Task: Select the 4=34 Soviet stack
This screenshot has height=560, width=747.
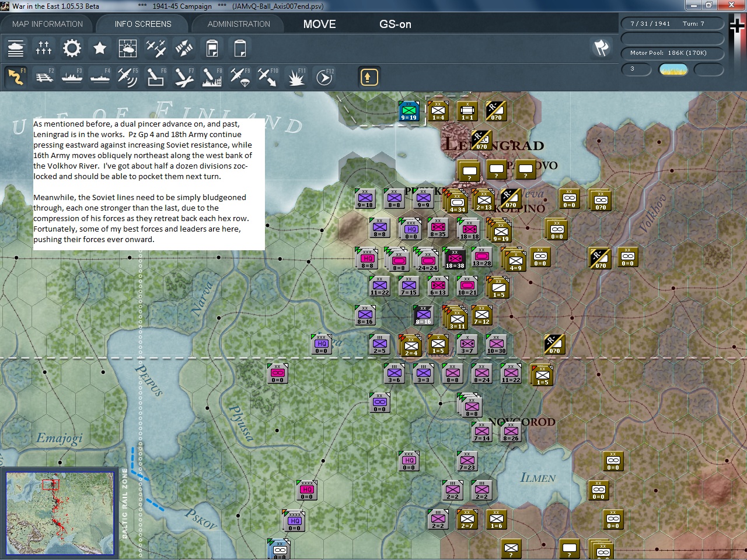Action: (x=457, y=202)
